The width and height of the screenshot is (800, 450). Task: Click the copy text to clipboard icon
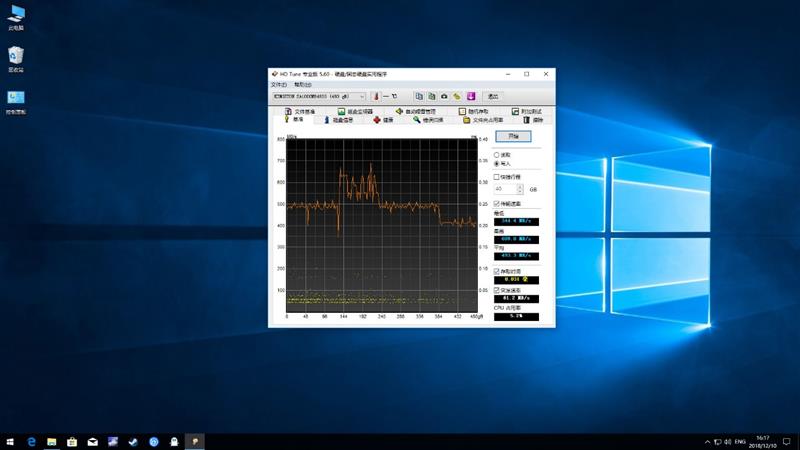[x=419, y=96]
